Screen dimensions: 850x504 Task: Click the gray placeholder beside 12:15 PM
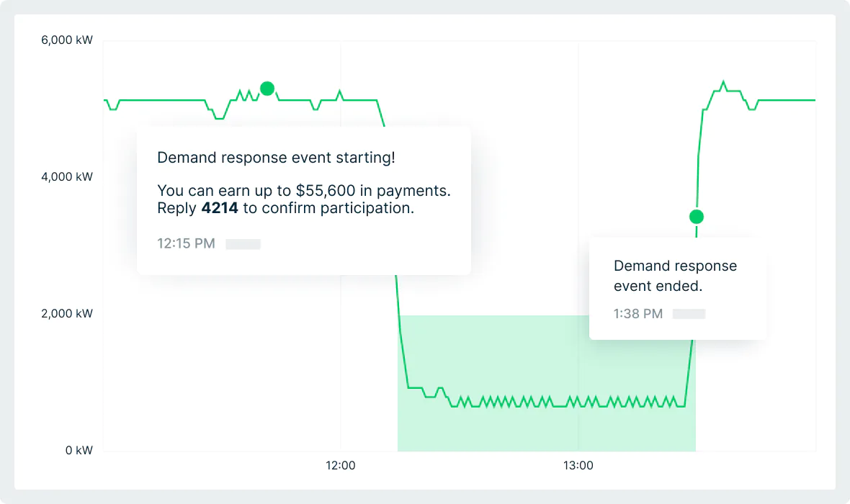(x=243, y=244)
